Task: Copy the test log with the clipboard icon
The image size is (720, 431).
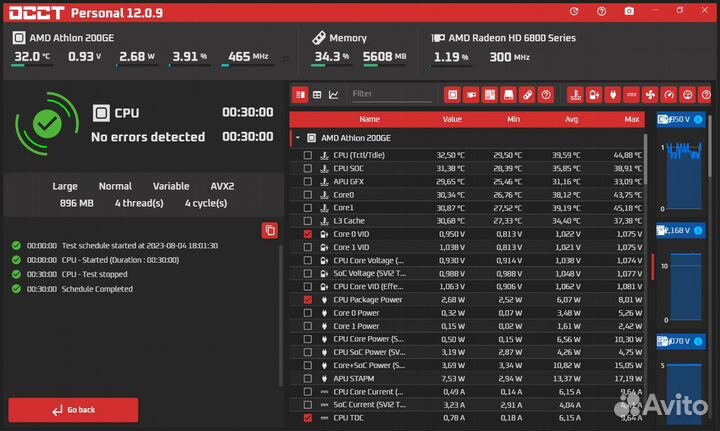Action: [270, 230]
